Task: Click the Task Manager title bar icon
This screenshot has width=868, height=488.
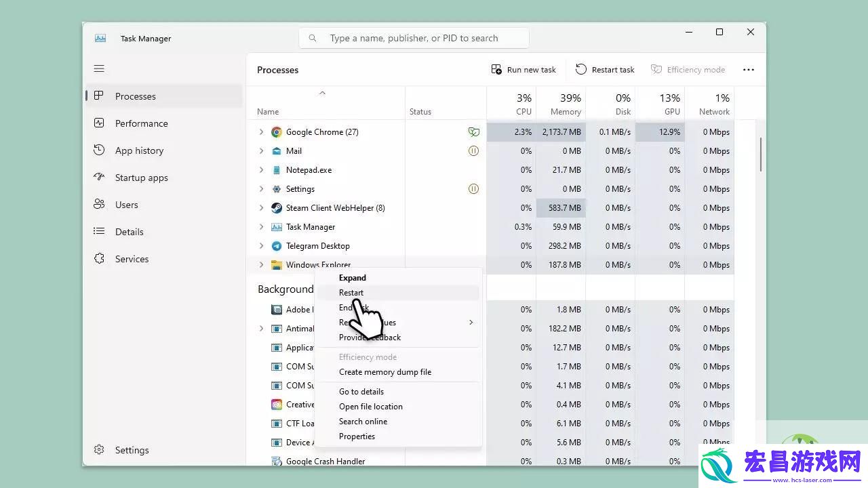Action: coord(100,39)
